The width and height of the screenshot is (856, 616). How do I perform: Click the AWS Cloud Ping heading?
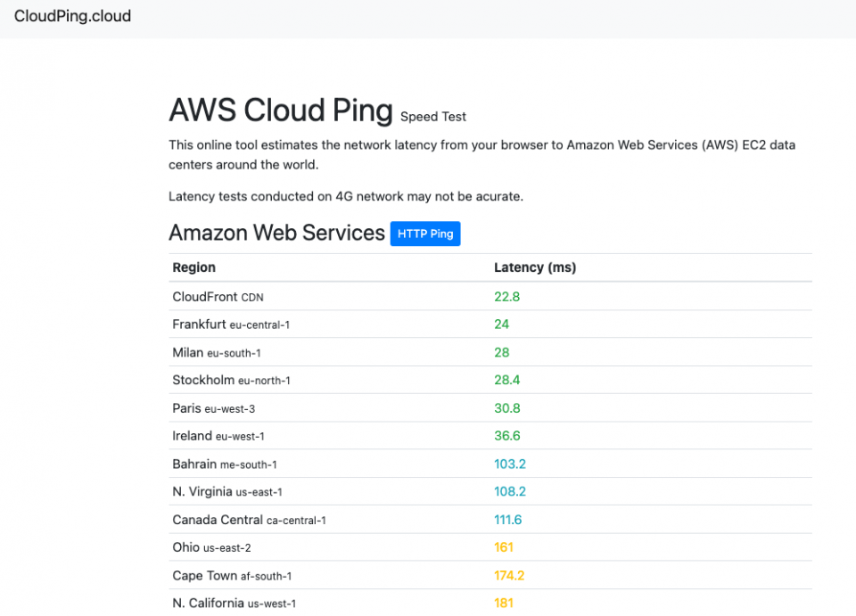[x=281, y=111]
